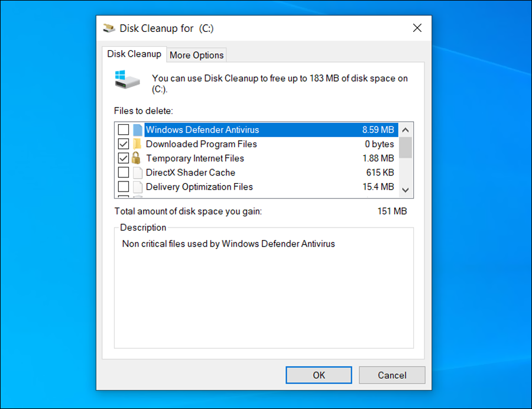The image size is (532, 409).
Task: Select the Windows Defender Antivirus row
Action: [x=257, y=130]
